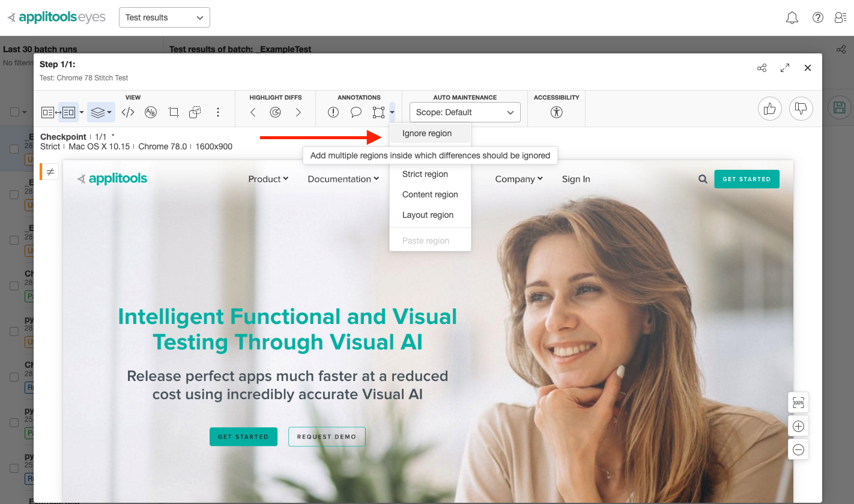The width and height of the screenshot is (854, 504).
Task: Click Sign In in the captured page
Action: coord(576,179)
